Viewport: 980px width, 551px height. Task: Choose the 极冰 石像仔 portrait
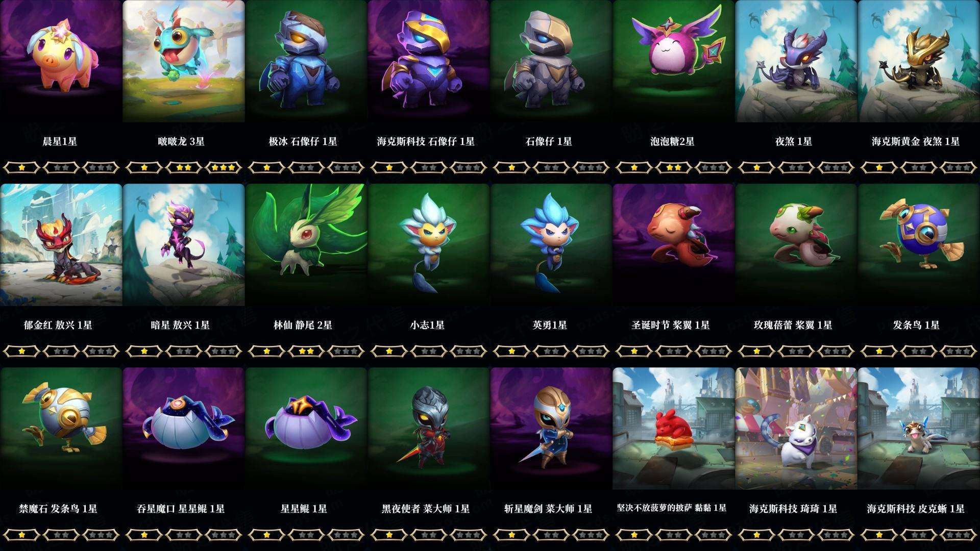pyautogui.click(x=306, y=61)
